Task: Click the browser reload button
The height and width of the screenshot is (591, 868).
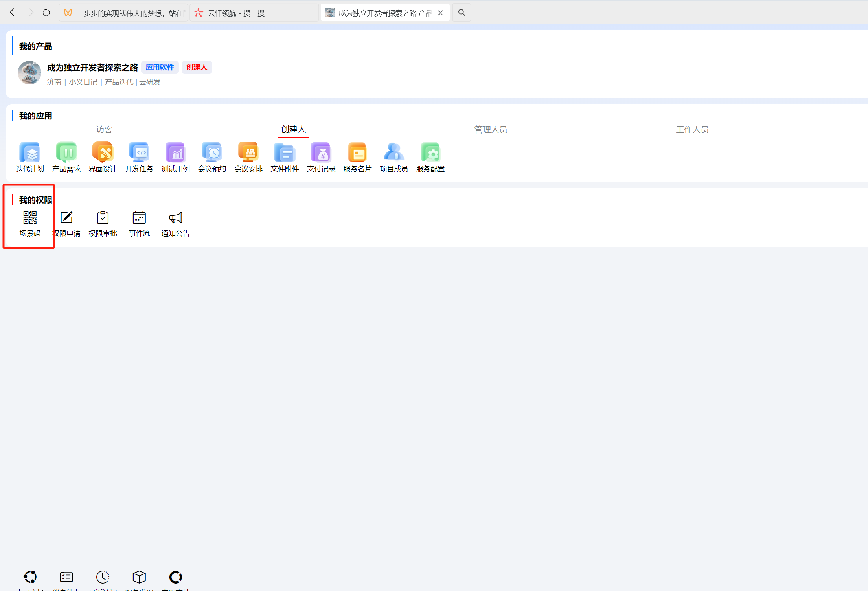Action: (46, 13)
